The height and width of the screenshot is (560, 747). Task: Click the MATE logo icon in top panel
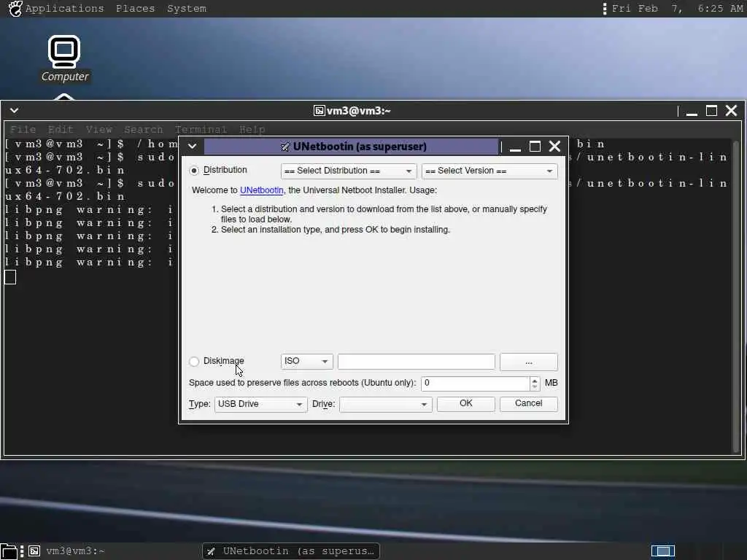15,9
